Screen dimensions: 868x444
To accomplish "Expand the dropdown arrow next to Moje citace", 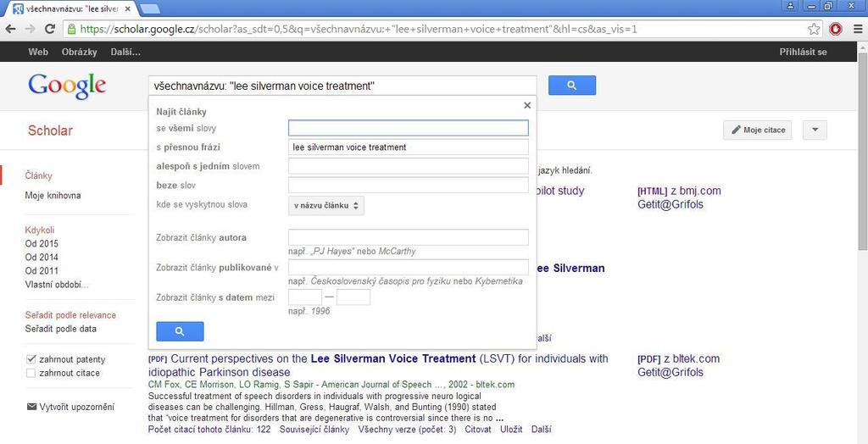I will [x=815, y=130].
